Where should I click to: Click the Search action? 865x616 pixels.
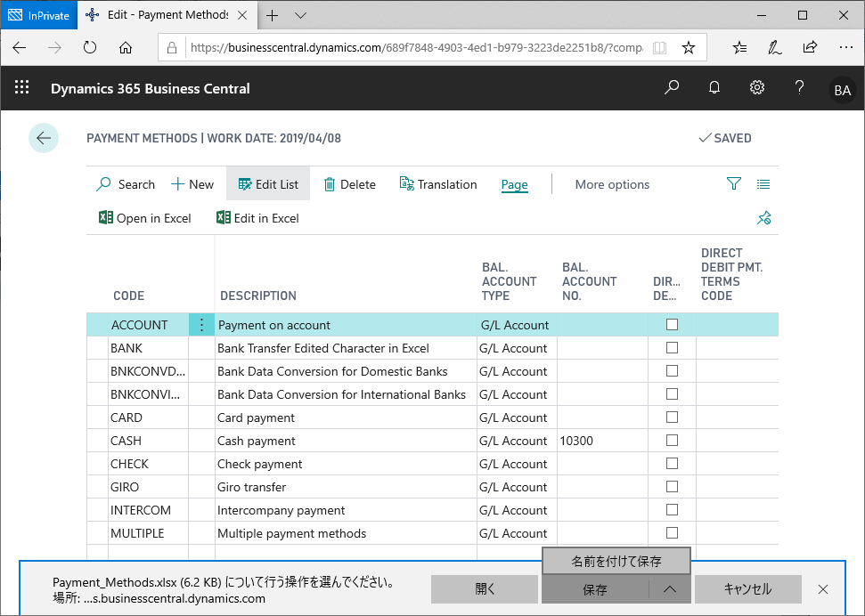[126, 184]
